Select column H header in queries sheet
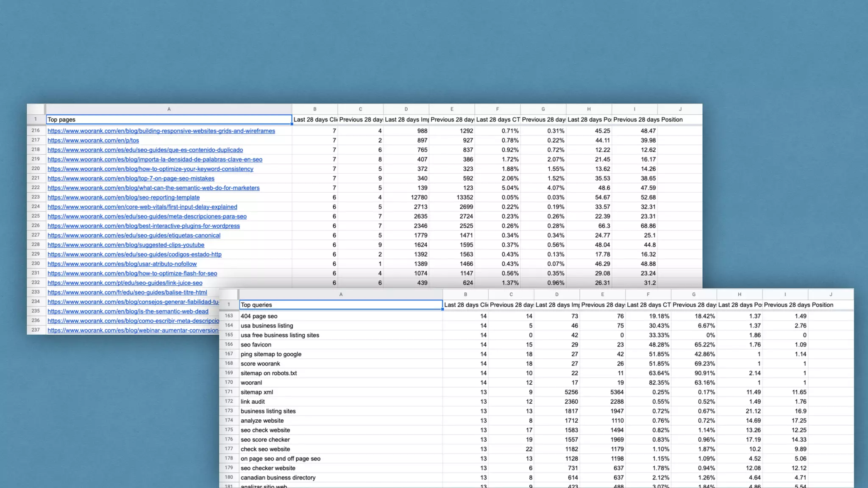The image size is (868, 488). pos(739,294)
